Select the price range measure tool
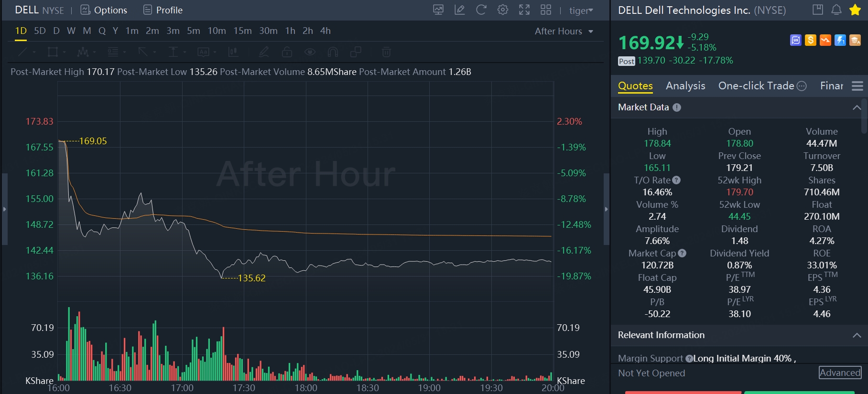 tap(174, 52)
